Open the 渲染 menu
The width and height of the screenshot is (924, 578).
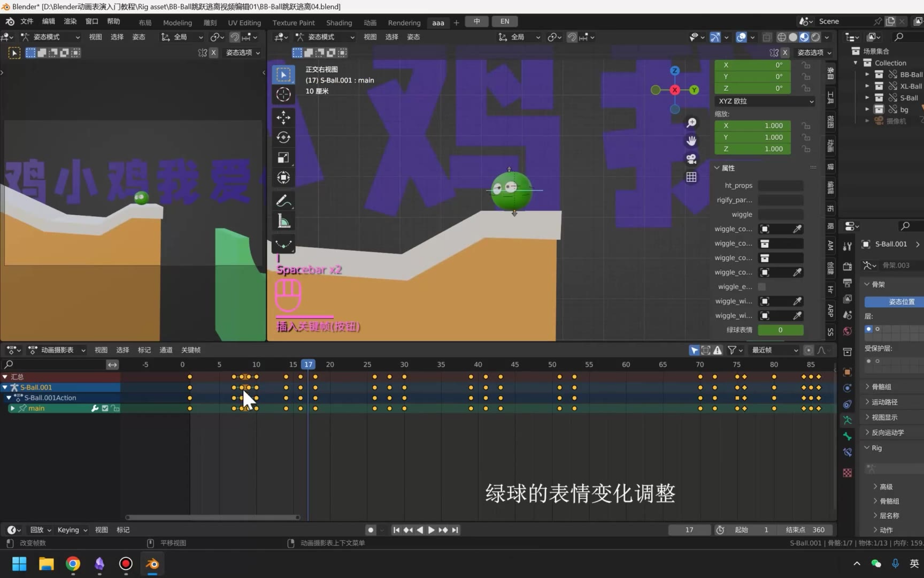70,21
